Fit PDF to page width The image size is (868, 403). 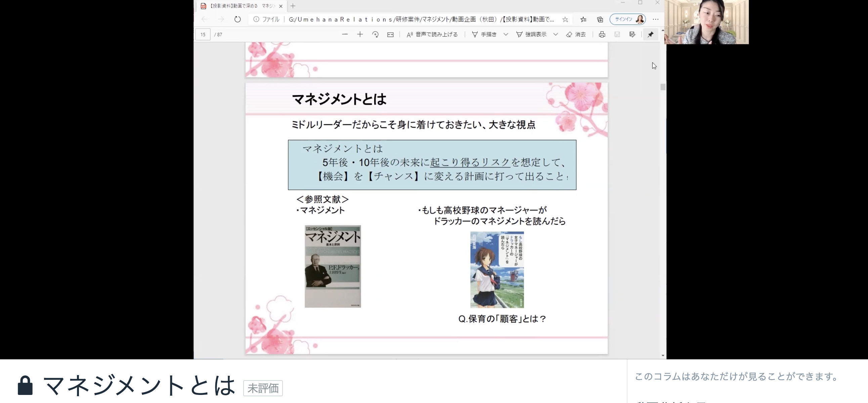coord(390,34)
